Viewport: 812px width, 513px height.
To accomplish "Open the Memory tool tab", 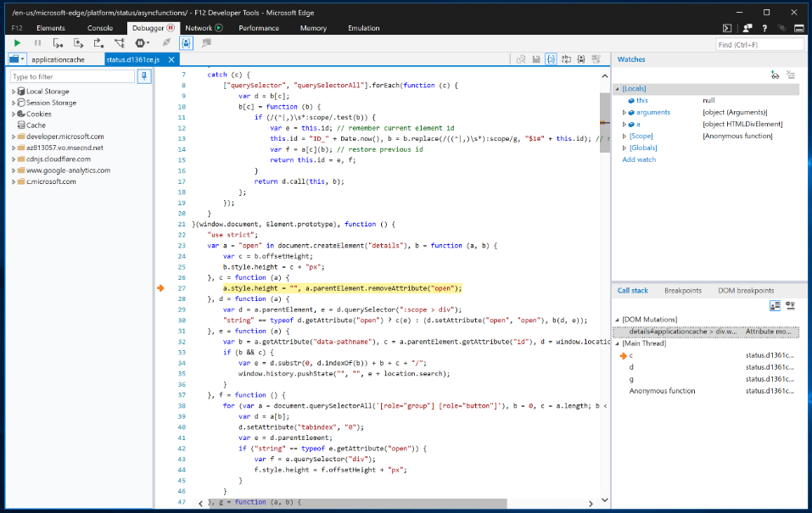I will click(313, 27).
